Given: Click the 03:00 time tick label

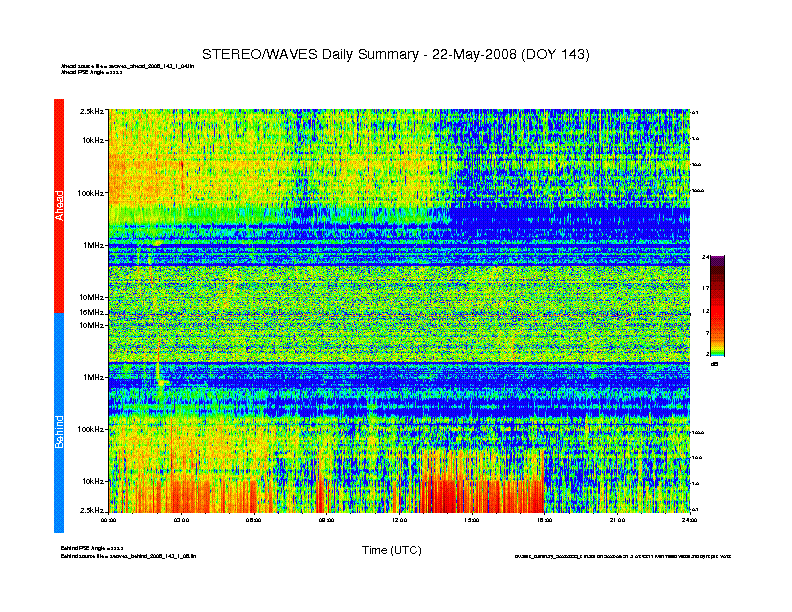Looking at the screenshot, I should pos(181,520).
